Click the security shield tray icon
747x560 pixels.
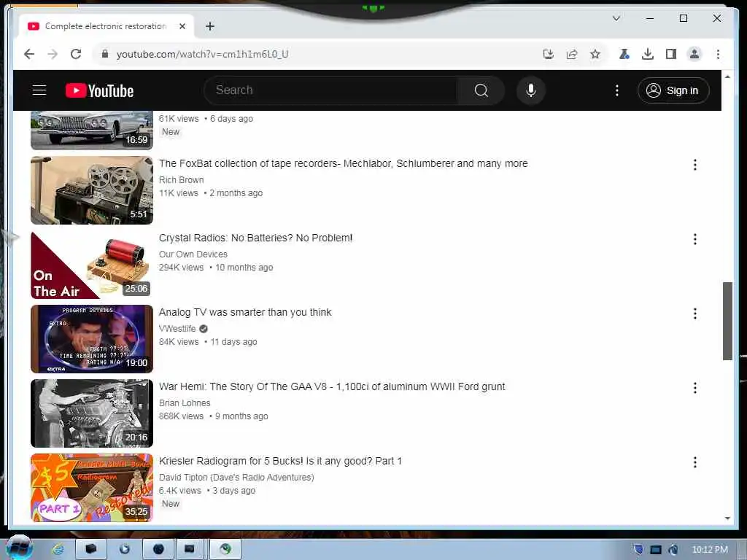639,550
